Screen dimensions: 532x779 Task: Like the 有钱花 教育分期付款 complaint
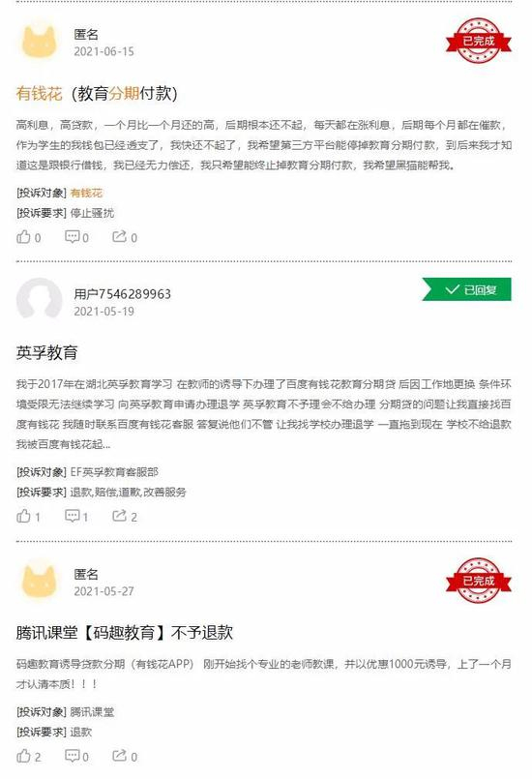coord(28,237)
